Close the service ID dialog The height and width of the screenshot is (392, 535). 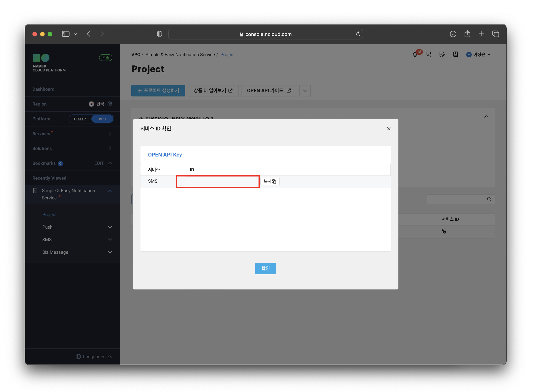(389, 129)
